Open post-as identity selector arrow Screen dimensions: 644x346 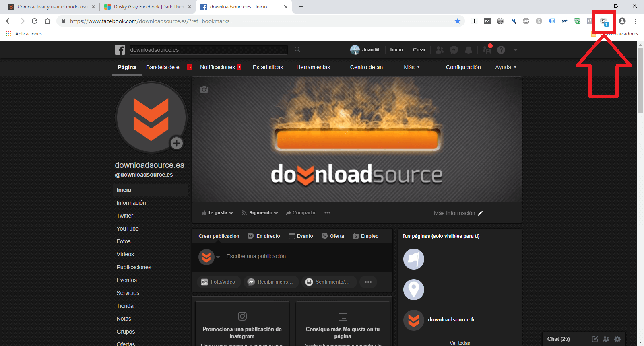[218, 257]
